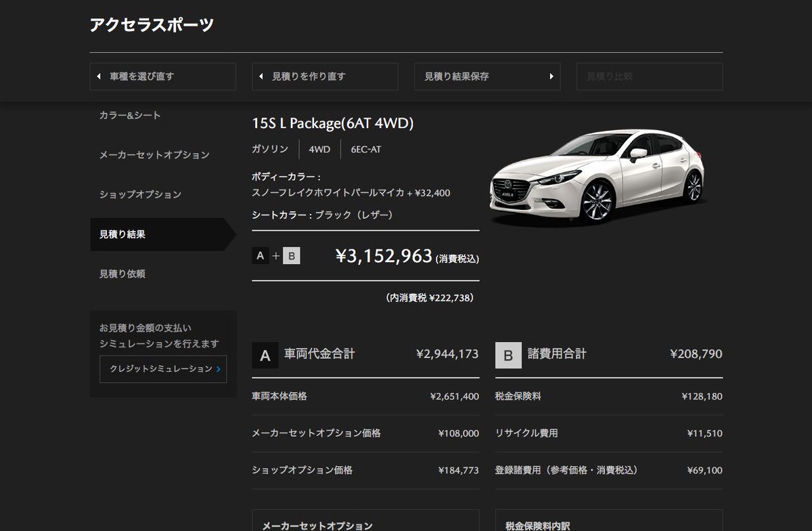Screen dimensions: 812x531
Task: Click the disabled 見積り比較 button
Action: 650,77
